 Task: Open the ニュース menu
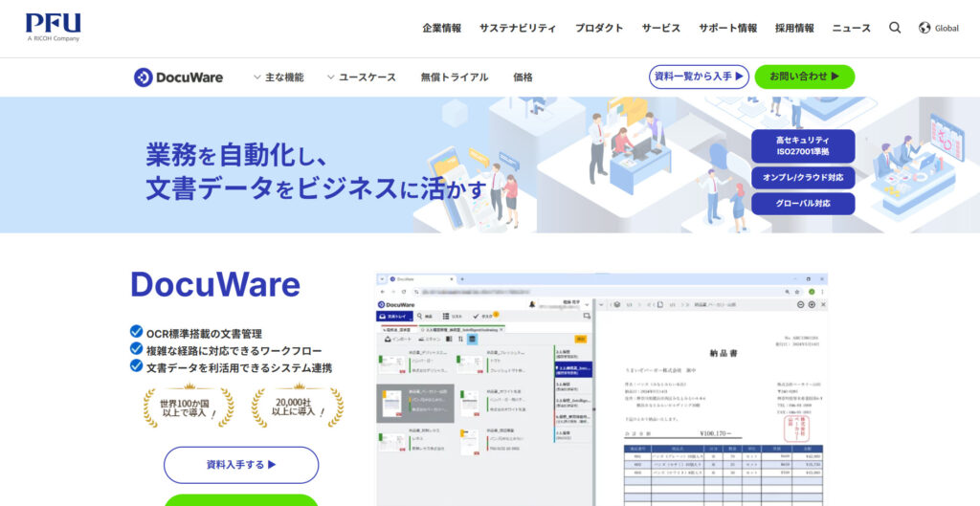(x=851, y=28)
